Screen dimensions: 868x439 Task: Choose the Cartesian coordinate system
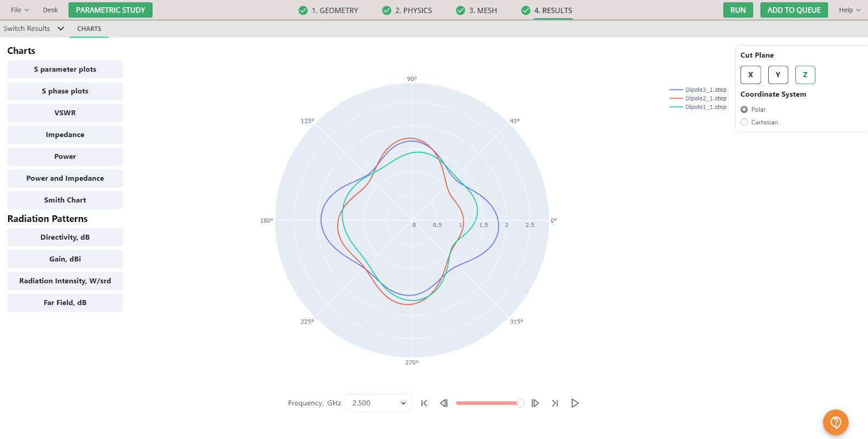point(744,123)
